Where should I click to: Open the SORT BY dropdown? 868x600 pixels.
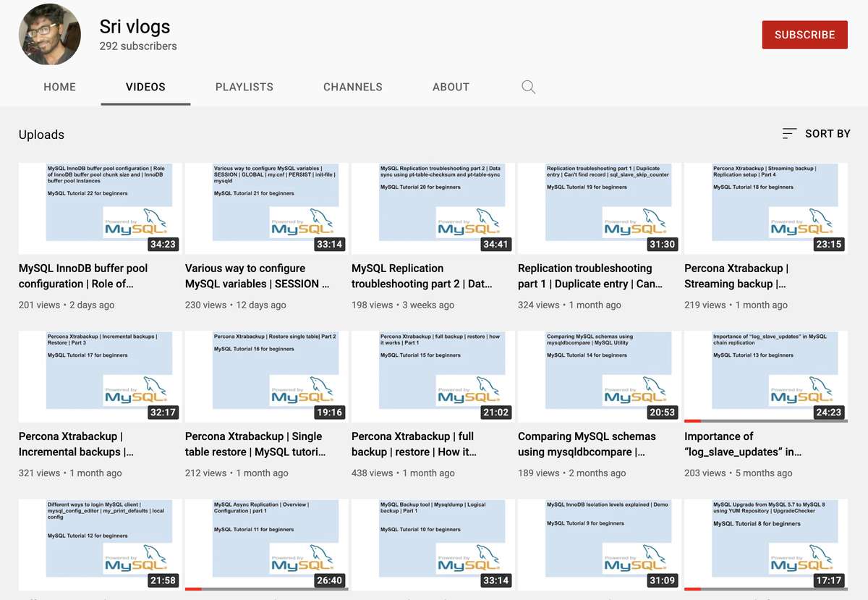tap(816, 134)
